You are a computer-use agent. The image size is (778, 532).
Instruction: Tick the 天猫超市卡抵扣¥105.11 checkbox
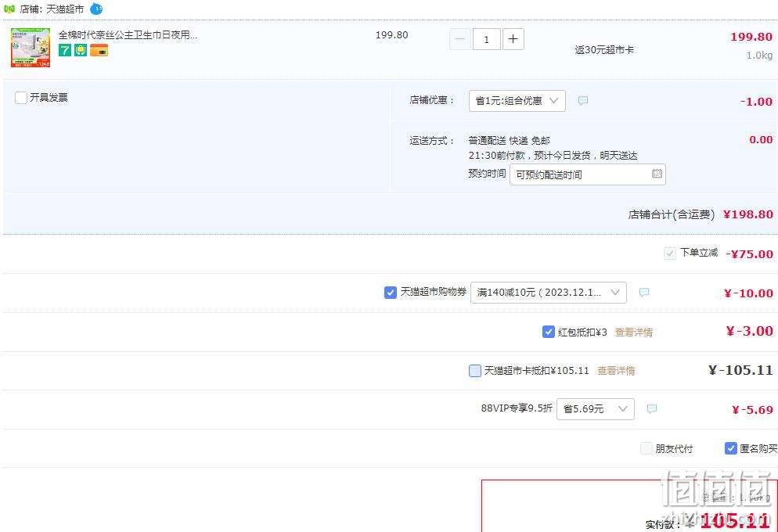[x=475, y=371]
